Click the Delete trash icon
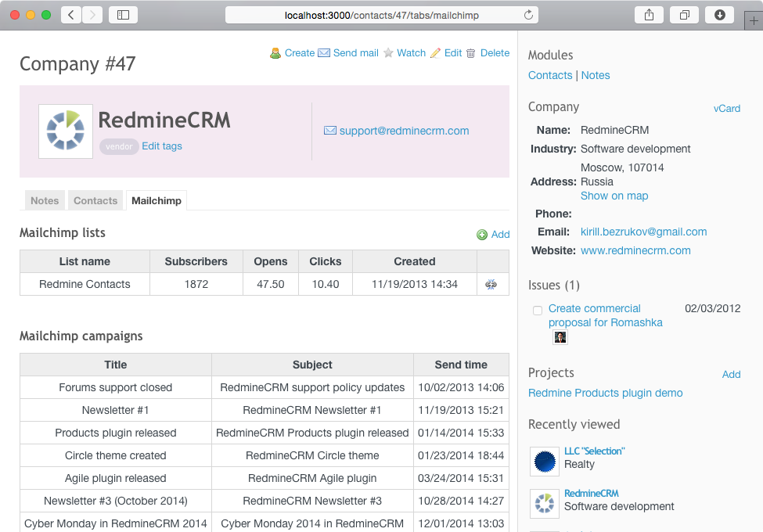Screen dimensions: 763x532 click(471, 53)
